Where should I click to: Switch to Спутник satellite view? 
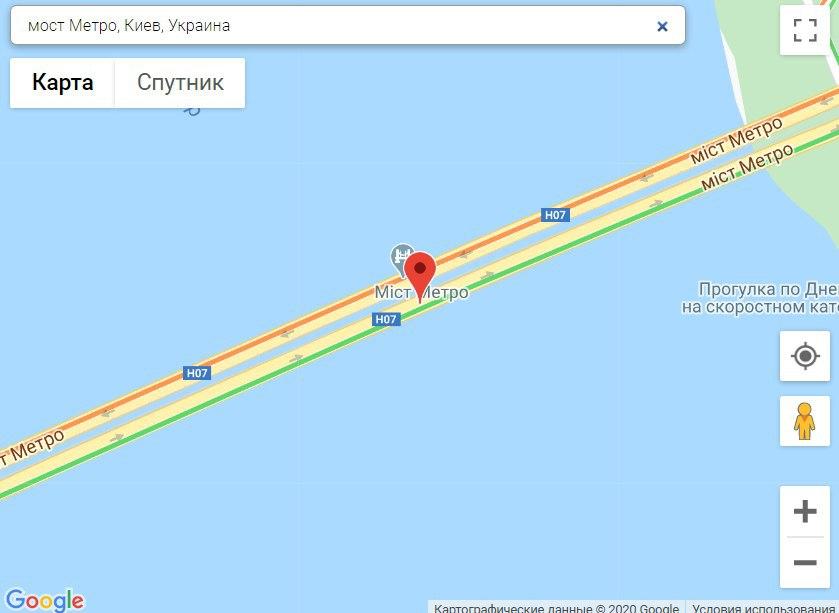[x=180, y=83]
